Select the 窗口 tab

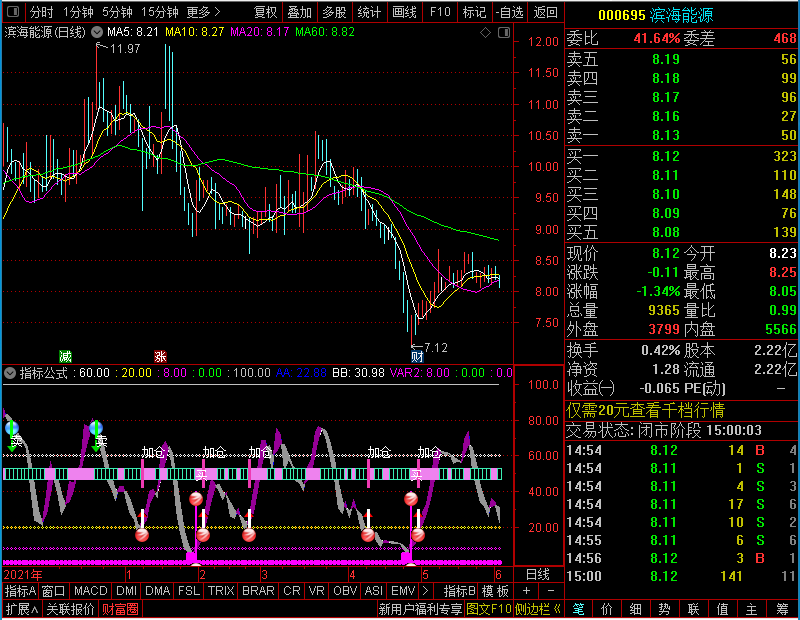[54, 591]
